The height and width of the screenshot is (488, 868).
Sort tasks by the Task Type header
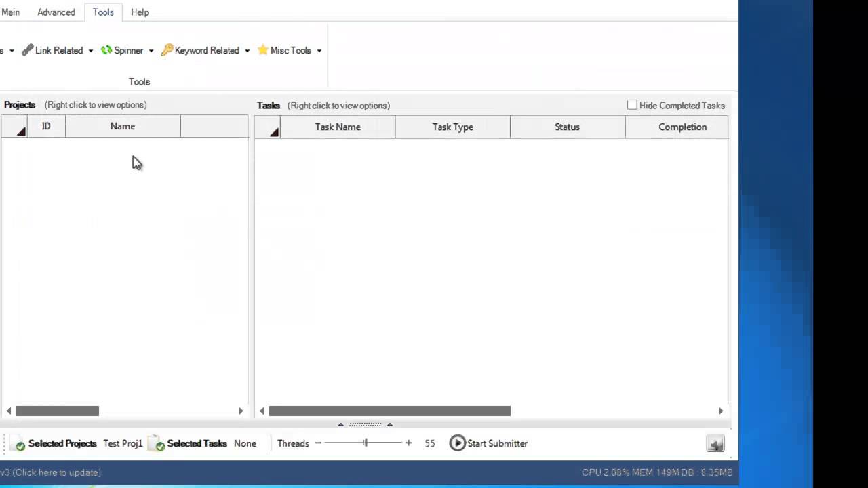pos(453,127)
